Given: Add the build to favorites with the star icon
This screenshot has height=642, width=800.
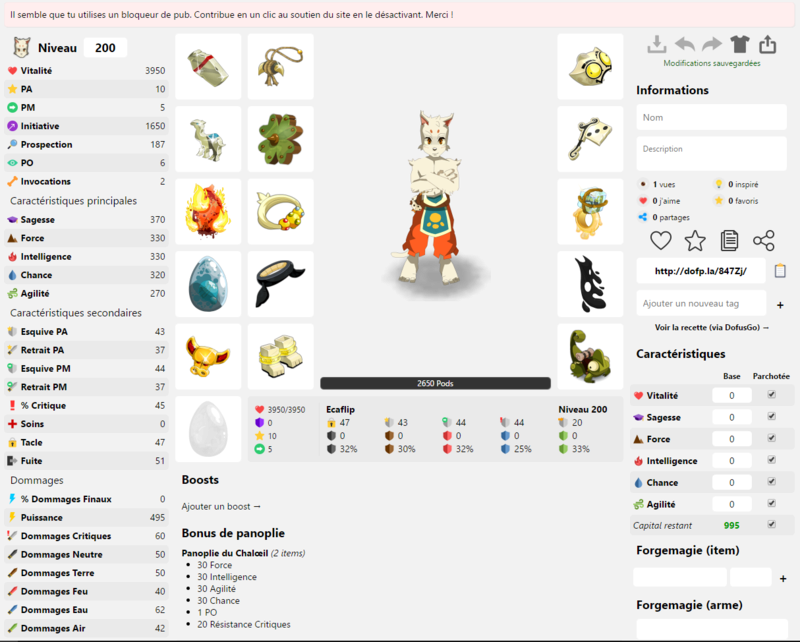Looking at the screenshot, I should [x=695, y=240].
